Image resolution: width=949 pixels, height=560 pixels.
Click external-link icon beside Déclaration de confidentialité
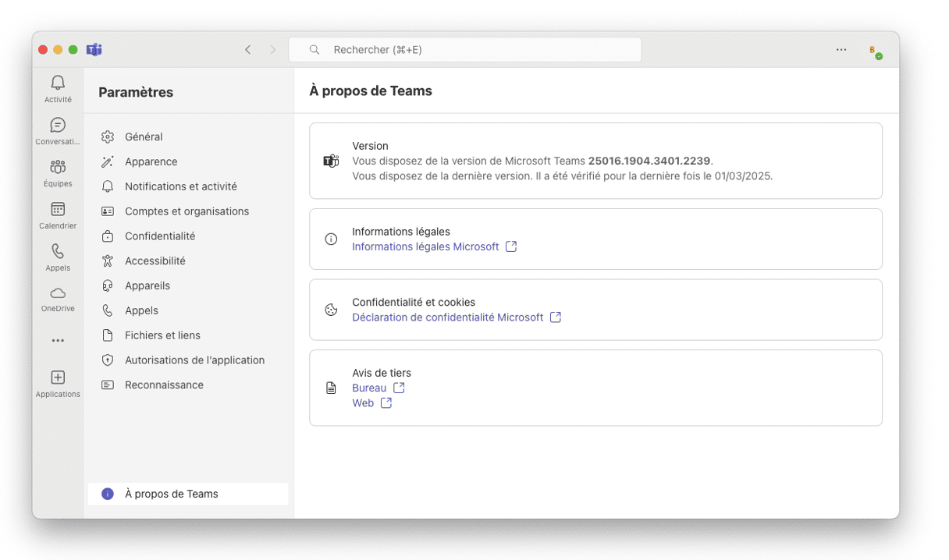coord(556,317)
